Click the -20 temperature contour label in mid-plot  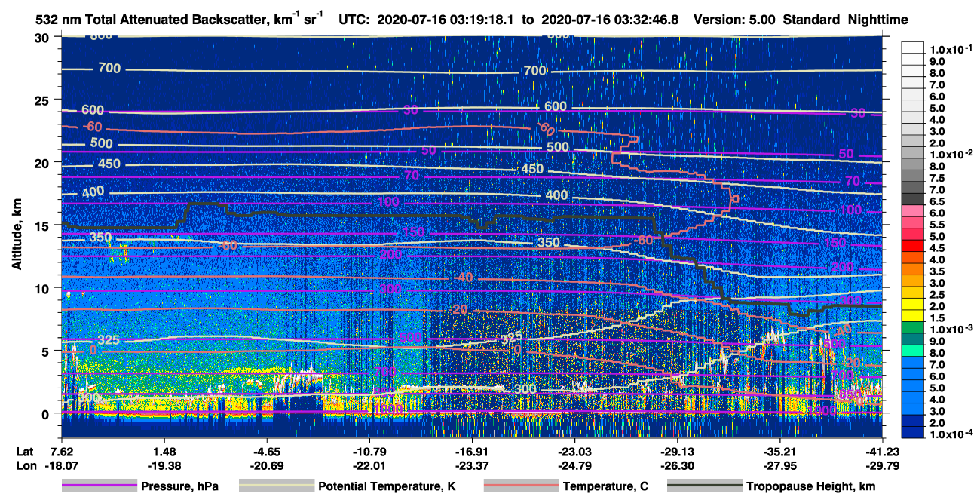pyautogui.click(x=457, y=310)
